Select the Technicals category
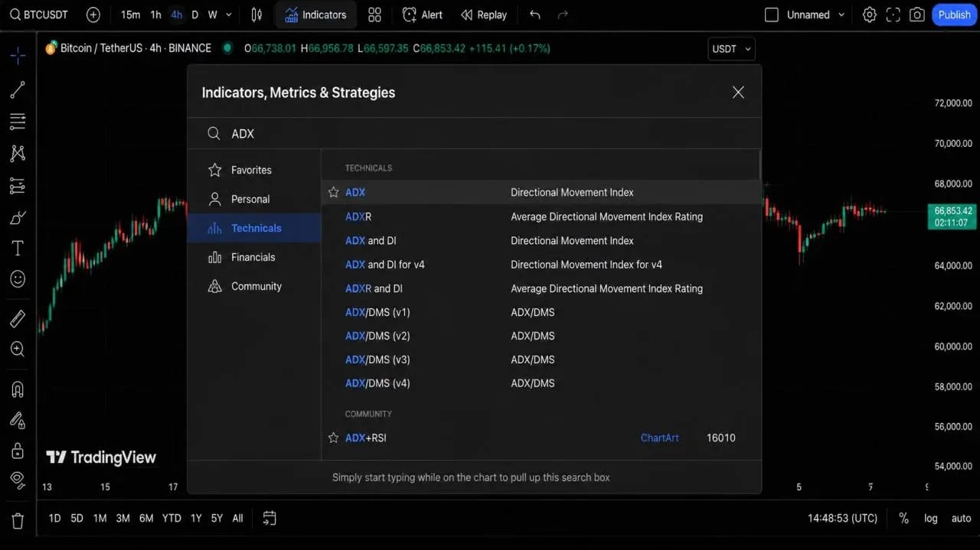 click(x=254, y=228)
